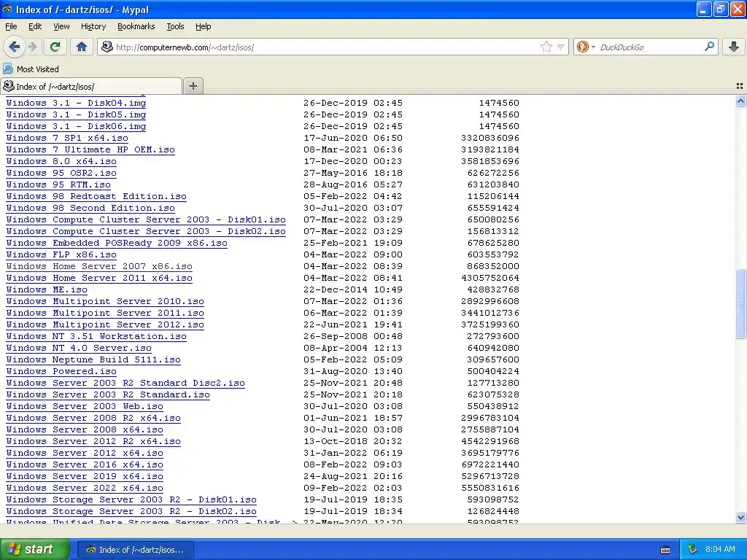This screenshot has height=560, width=747.
Task: Bookmark this page with the star icon
Action: click(546, 47)
